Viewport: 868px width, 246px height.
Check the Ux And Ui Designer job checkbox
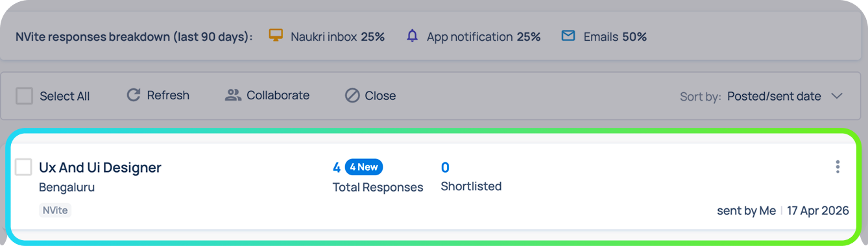click(24, 167)
